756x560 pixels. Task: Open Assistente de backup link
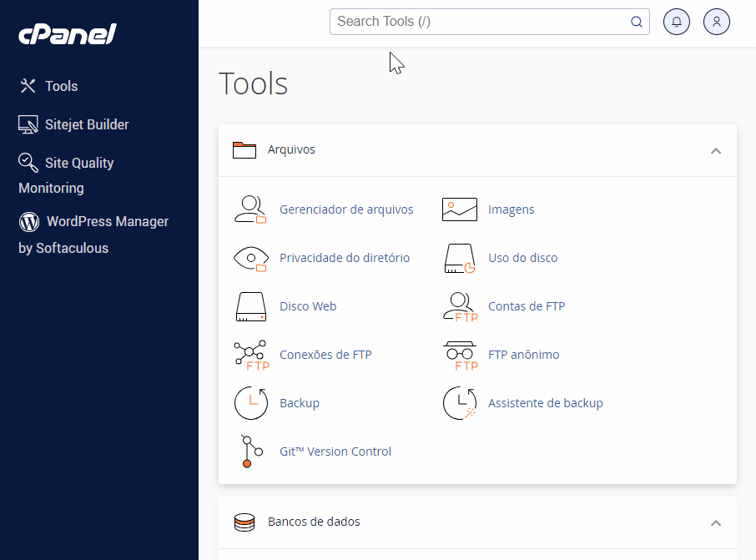545,403
